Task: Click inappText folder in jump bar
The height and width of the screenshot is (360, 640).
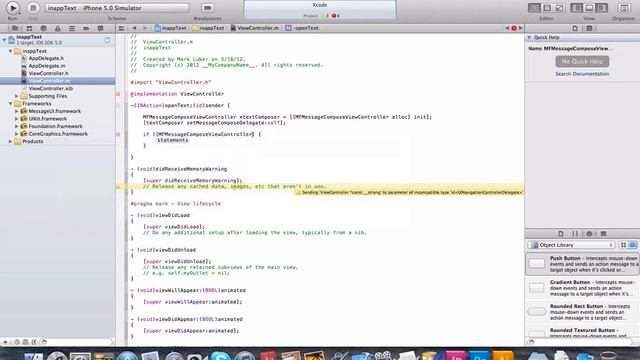Action: (x=209, y=28)
